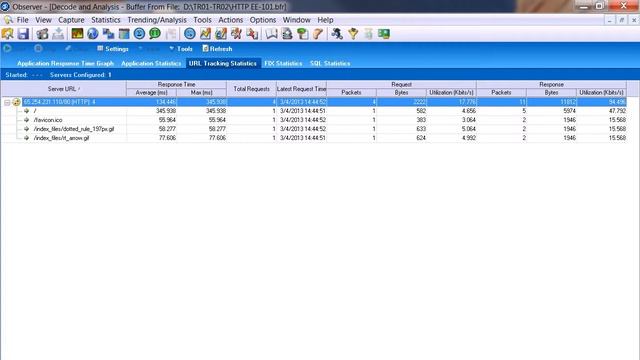Click the open book toolbar icon
The image size is (640, 360).
(271, 34)
